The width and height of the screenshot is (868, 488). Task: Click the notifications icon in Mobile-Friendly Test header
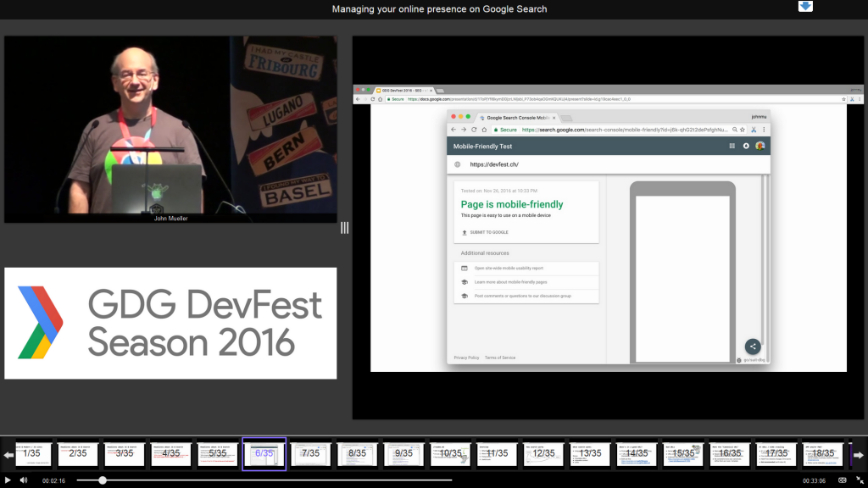point(746,146)
